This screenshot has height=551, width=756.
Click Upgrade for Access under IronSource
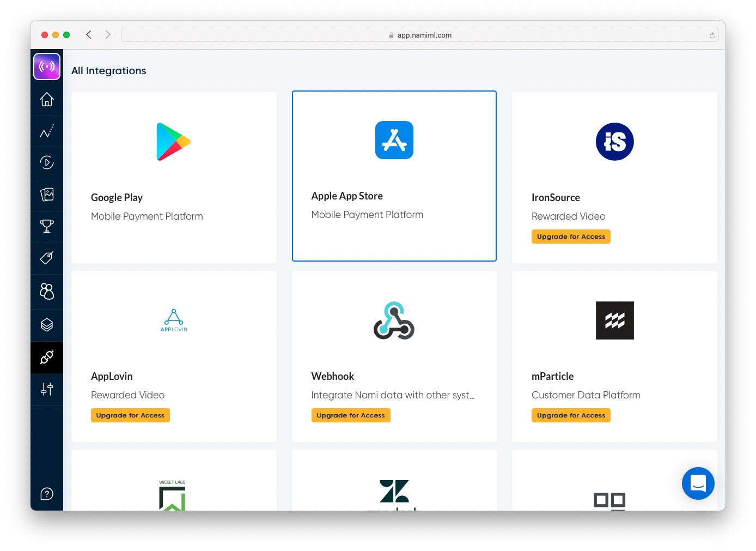[x=571, y=237]
